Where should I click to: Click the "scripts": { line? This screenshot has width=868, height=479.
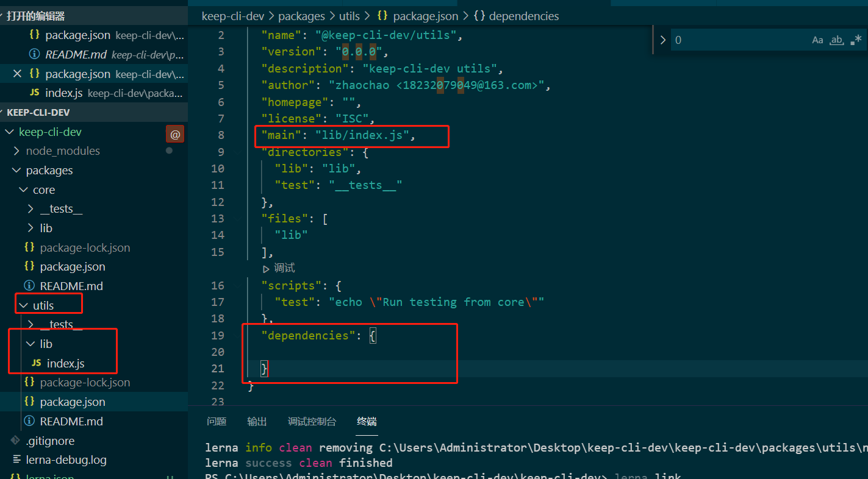[301, 285]
